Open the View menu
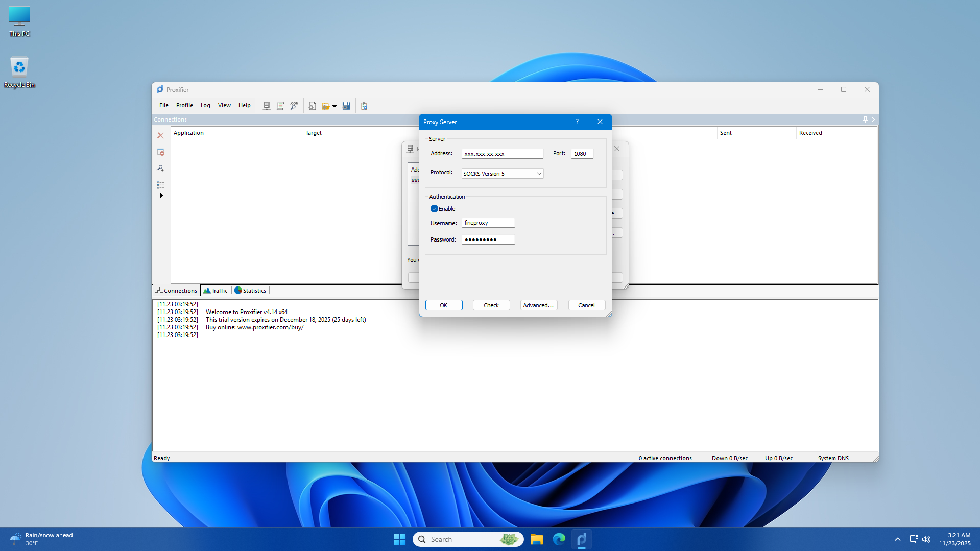Screen dimensions: 980x551 coord(224,105)
